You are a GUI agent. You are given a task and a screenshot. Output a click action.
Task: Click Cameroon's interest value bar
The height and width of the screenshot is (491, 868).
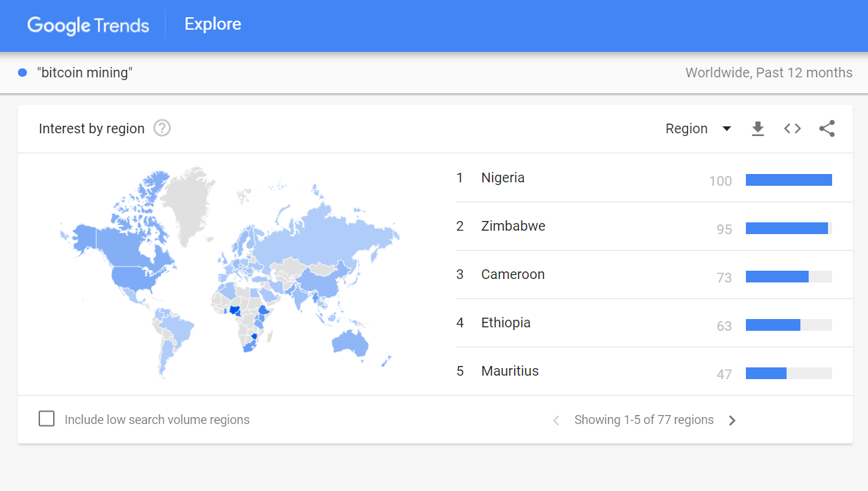pyautogui.click(x=789, y=276)
